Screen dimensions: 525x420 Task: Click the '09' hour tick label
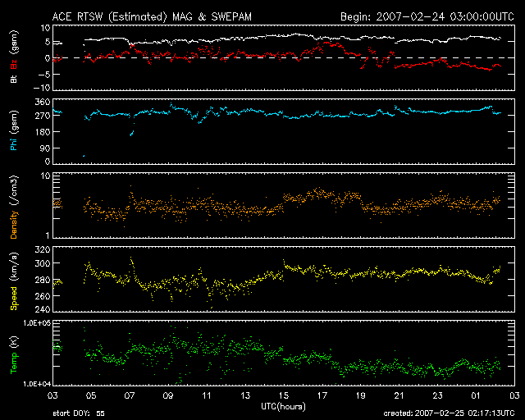pos(168,395)
